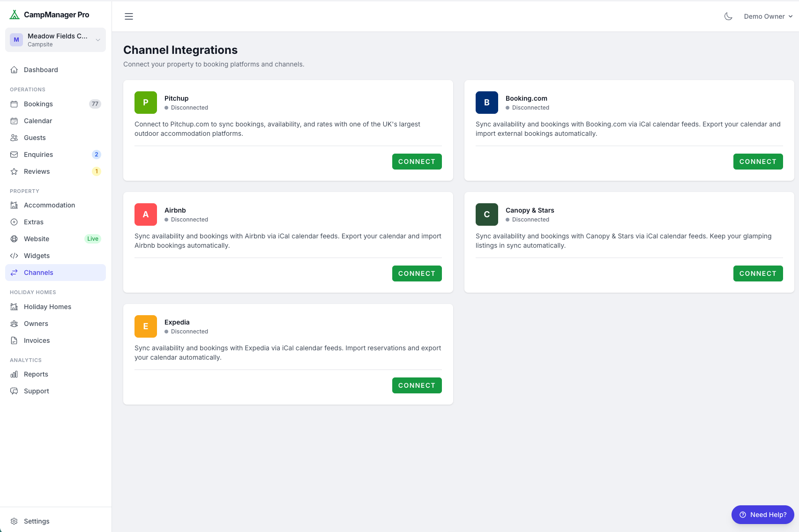799x532 pixels.
Task: Click the CampManager Pro tent logo
Action: [x=15, y=15]
